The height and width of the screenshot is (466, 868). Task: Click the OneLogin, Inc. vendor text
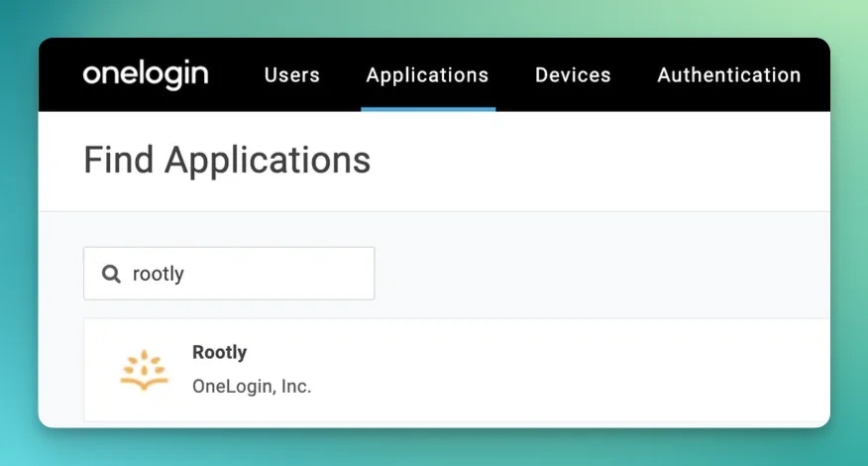click(252, 387)
